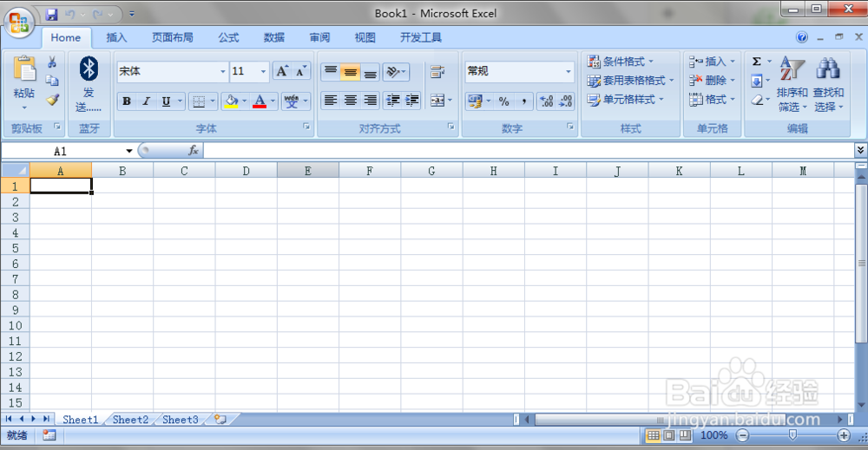Toggle Underline formatting
Image resolution: width=868 pixels, height=450 pixels.
166,101
